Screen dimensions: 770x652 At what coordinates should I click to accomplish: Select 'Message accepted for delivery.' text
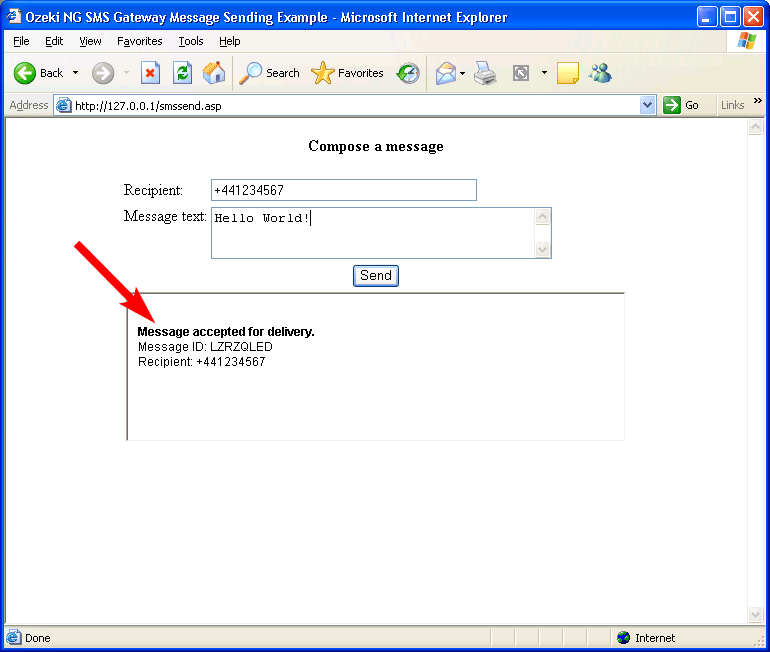point(226,332)
